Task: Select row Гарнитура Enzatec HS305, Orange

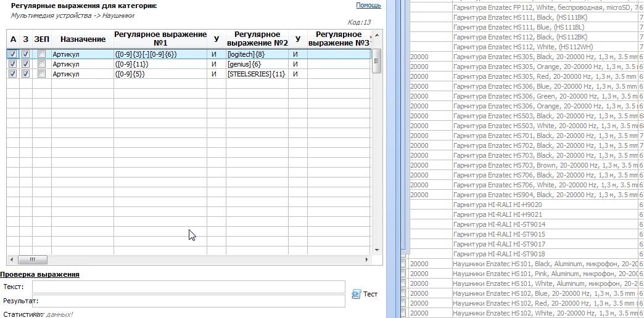Action: (545, 67)
